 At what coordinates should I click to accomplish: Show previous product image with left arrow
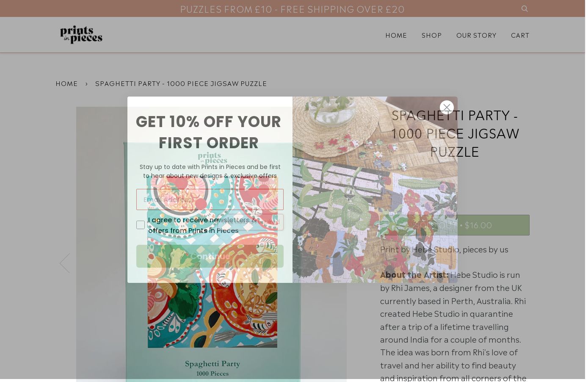coord(65,263)
